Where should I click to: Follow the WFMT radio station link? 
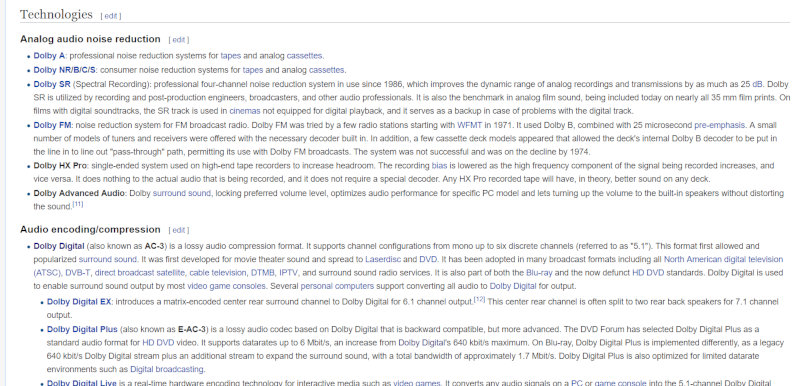[x=469, y=125]
